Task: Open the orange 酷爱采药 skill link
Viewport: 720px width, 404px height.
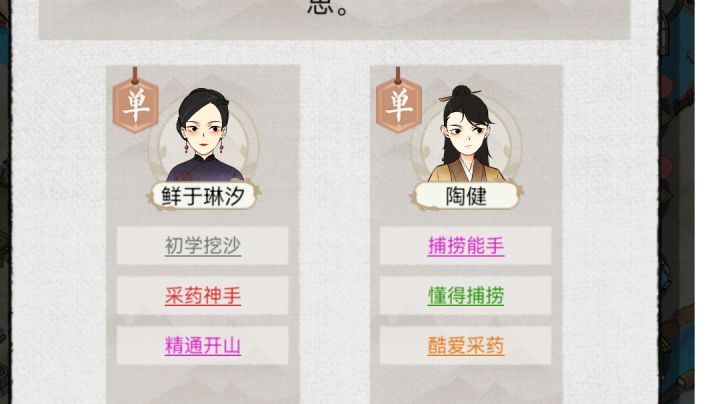Action: (x=466, y=346)
